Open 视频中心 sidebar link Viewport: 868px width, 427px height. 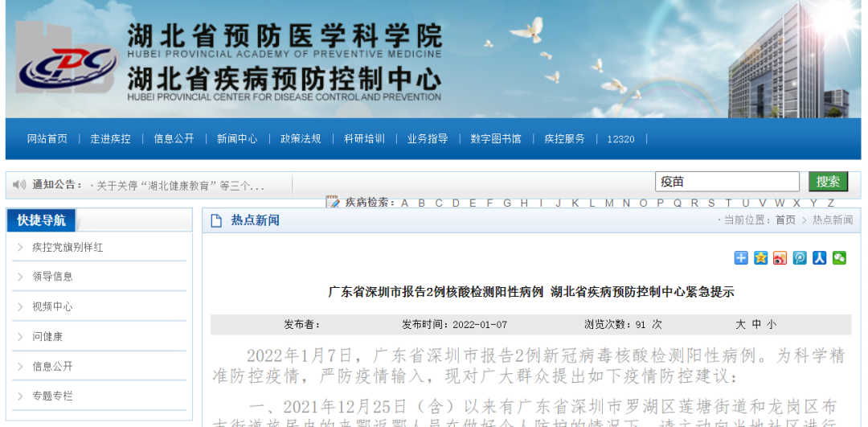pyautogui.click(x=52, y=307)
